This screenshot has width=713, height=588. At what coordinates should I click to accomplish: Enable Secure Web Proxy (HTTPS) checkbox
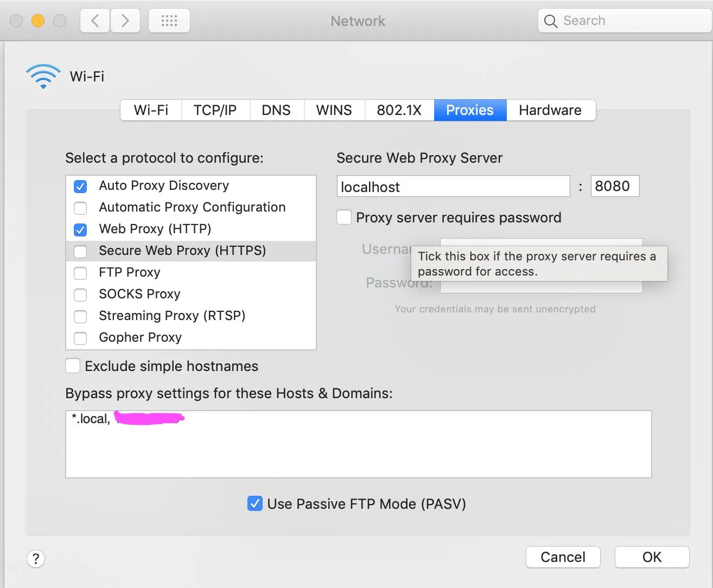[x=80, y=251]
